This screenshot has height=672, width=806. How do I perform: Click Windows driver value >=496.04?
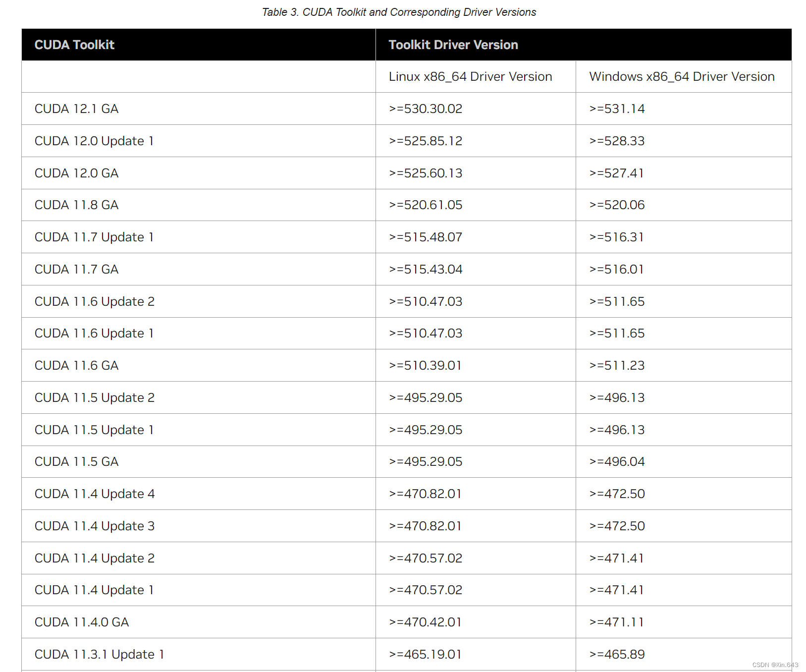click(617, 462)
